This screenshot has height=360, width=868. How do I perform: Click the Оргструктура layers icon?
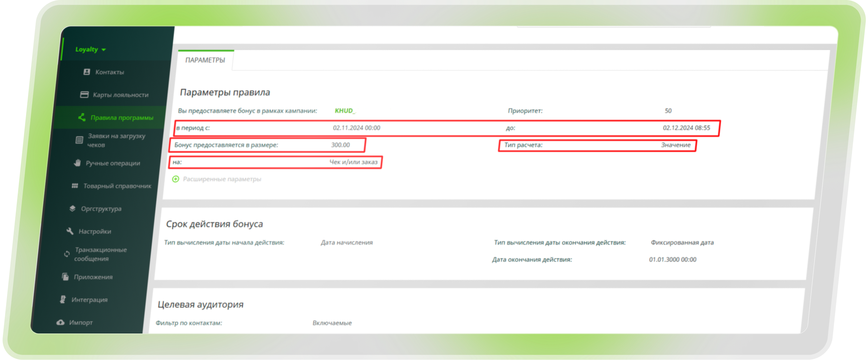72,209
